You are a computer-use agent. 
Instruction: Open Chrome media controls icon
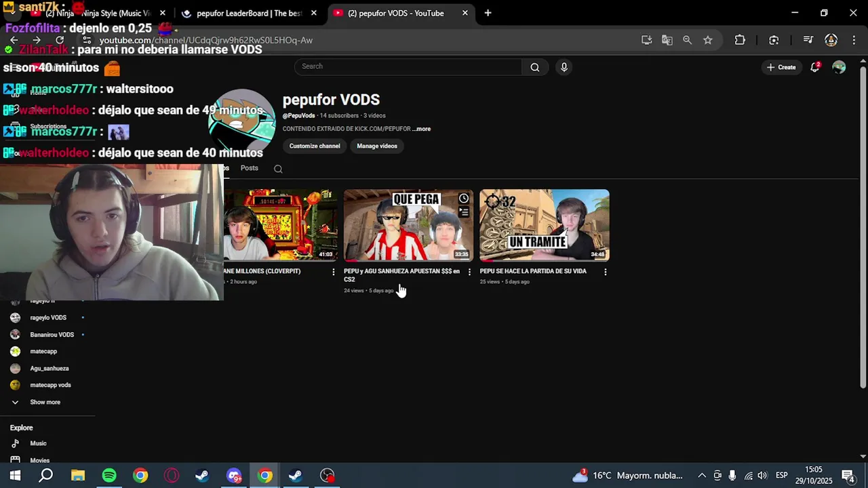pos(808,40)
